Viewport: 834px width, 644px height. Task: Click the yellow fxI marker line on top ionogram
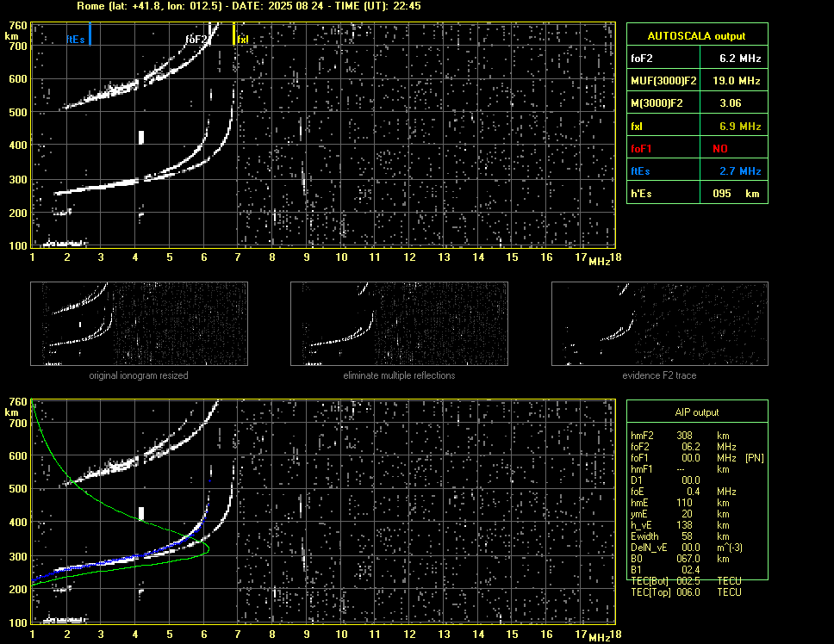233,34
